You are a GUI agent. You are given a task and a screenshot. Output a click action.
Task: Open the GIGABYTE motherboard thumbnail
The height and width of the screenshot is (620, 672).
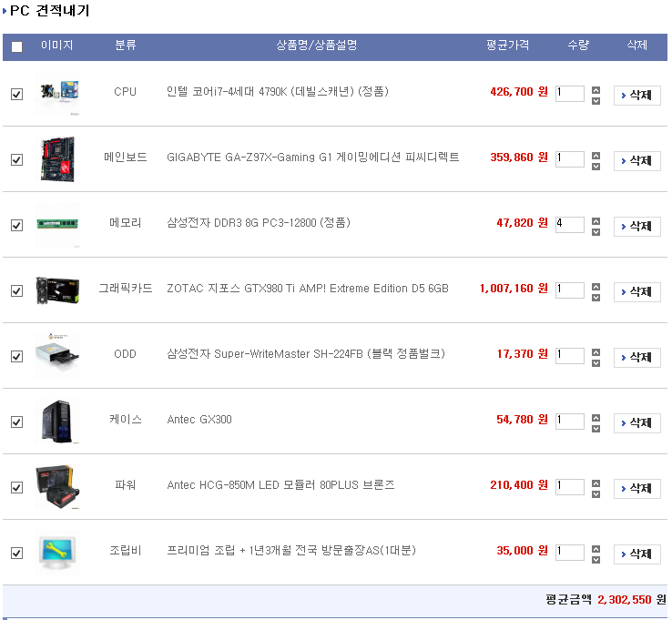tap(56, 159)
